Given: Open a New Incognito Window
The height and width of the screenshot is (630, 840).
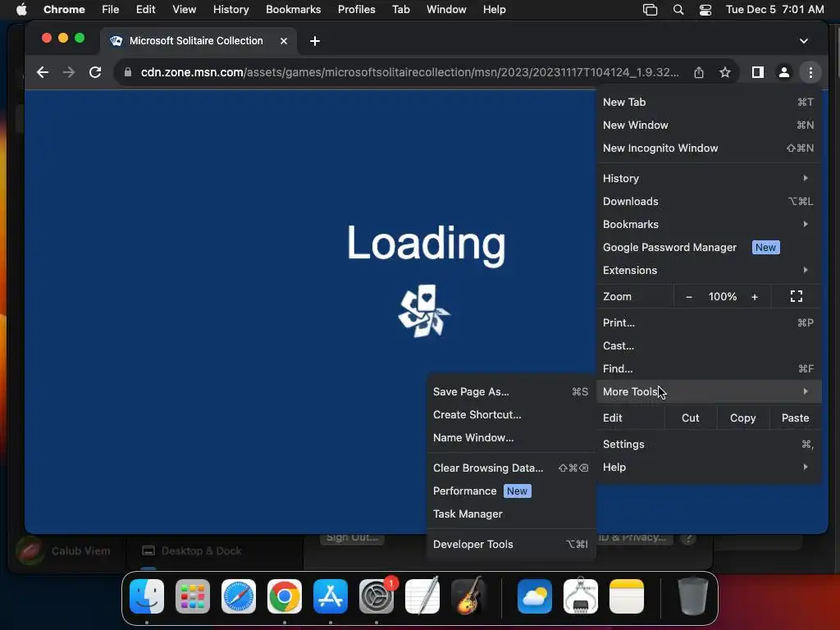Looking at the screenshot, I should [708, 148].
